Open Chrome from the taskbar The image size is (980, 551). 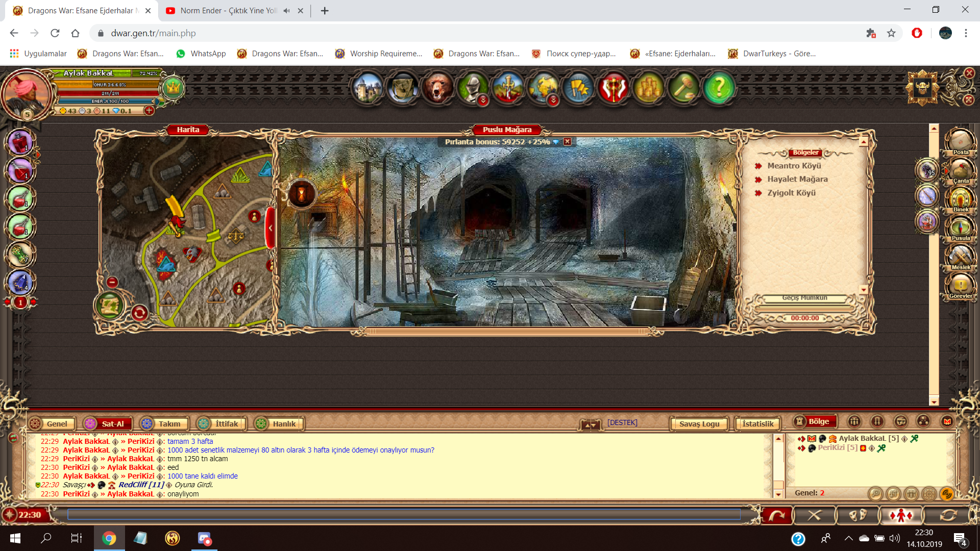pyautogui.click(x=109, y=538)
